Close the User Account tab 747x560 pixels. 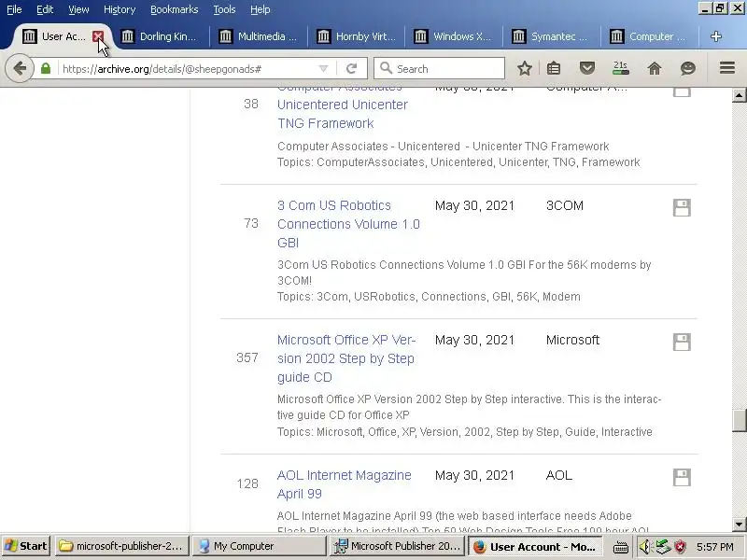(x=98, y=36)
